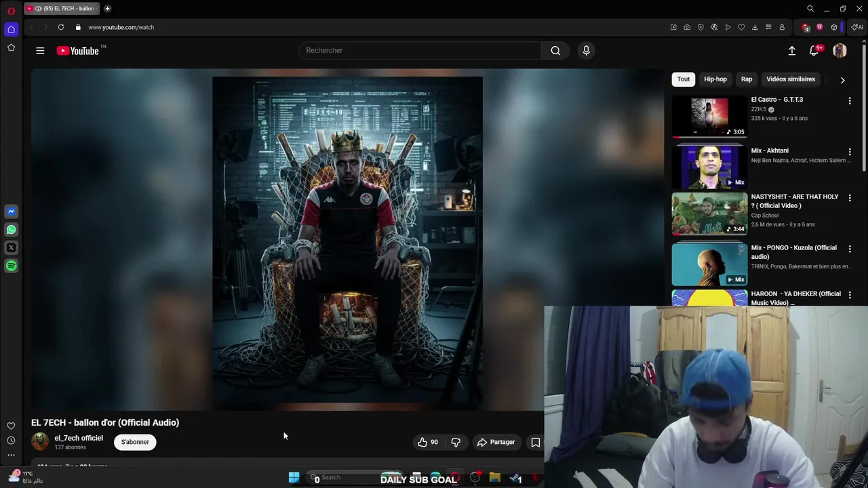Open Opera Easy Setup sliders icon

coord(768,27)
